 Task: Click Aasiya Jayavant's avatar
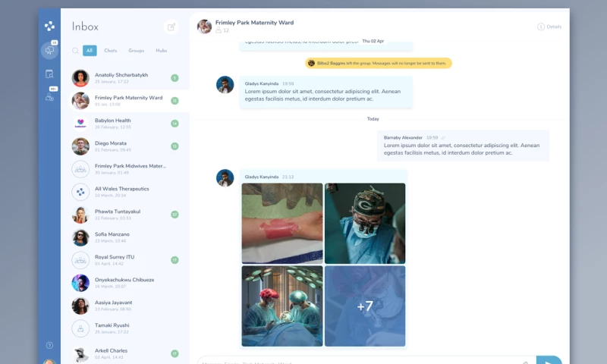(80, 306)
